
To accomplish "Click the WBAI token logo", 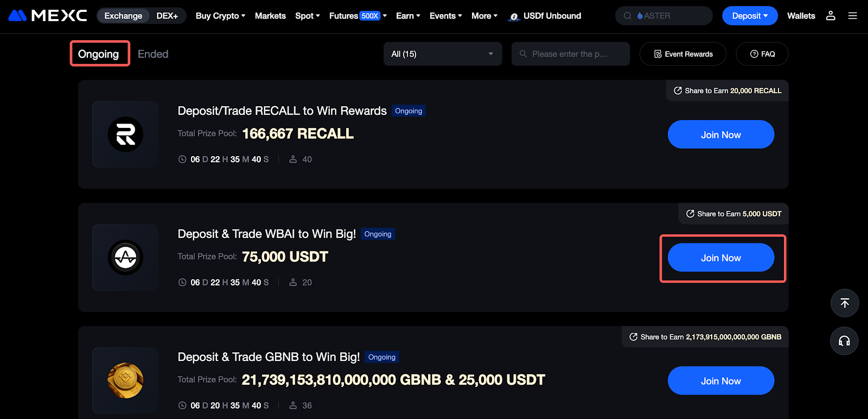I will click(x=125, y=257).
